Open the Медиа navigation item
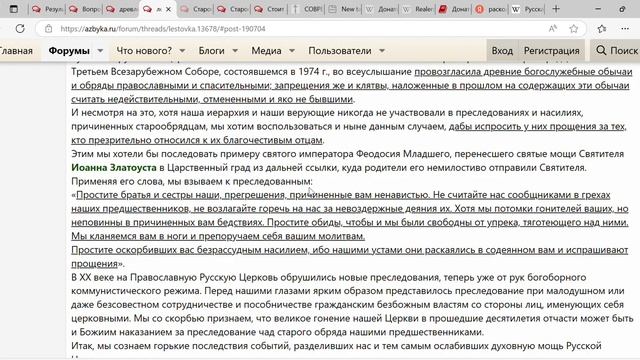Viewport: 640px width, 360px height. 266,51
